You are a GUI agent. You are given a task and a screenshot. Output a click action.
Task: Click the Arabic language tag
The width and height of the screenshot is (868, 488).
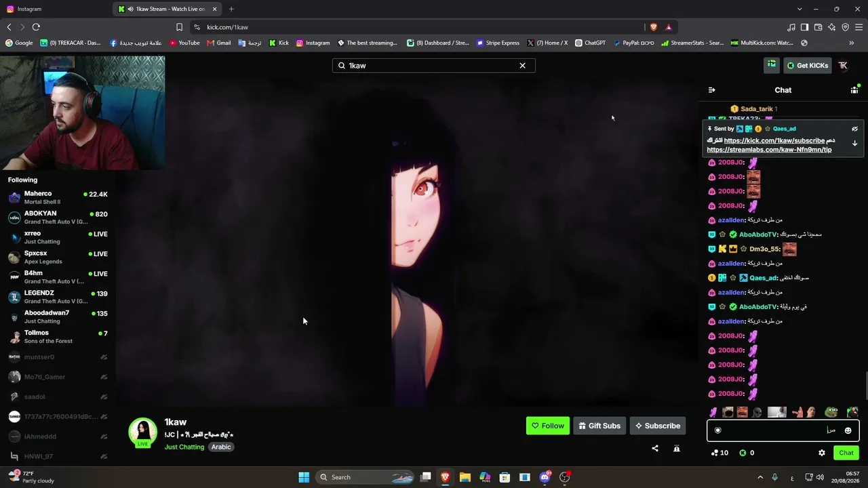click(x=221, y=447)
